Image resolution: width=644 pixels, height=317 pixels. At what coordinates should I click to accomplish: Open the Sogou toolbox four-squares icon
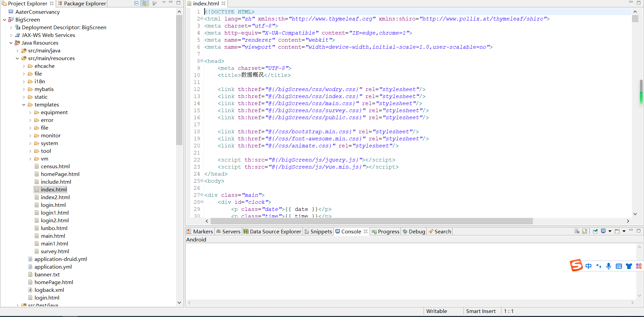pos(639,266)
